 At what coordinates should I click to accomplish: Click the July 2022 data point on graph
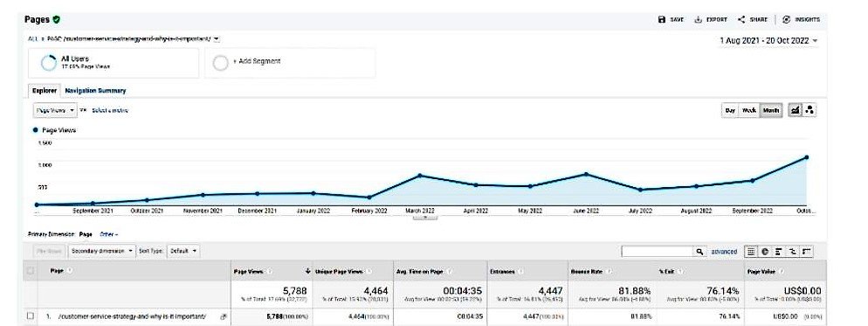tap(640, 190)
